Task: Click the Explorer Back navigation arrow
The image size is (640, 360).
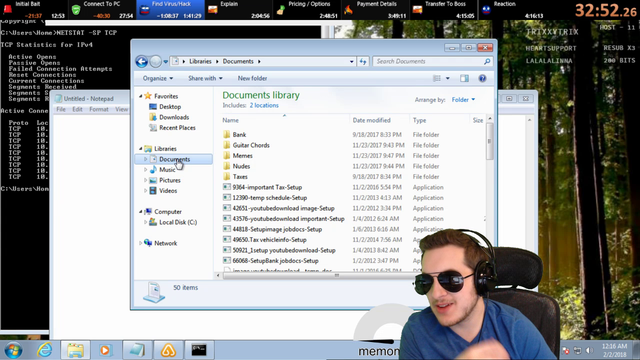Action: pyautogui.click(x=142, y=62)
